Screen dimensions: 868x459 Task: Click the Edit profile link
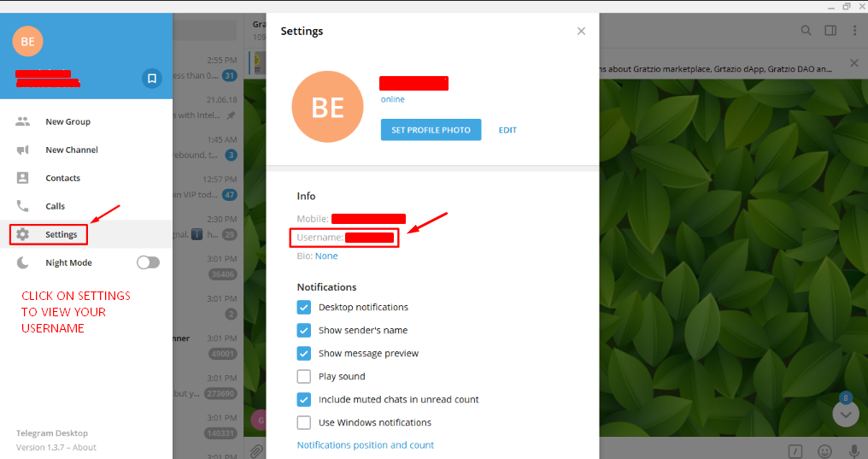[x=507, y=130]
